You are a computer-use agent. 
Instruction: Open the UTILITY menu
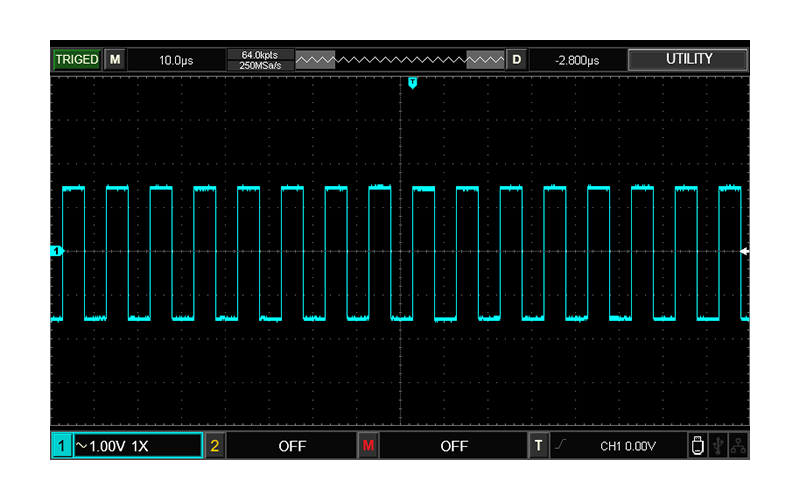point(688,60)
